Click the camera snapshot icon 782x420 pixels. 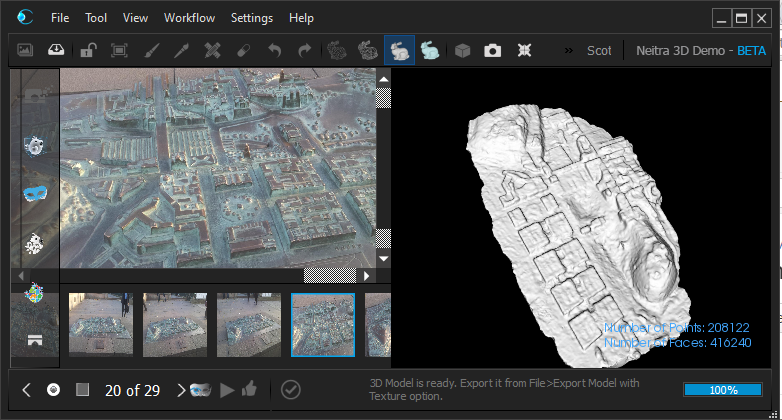[x=492, y=50]
